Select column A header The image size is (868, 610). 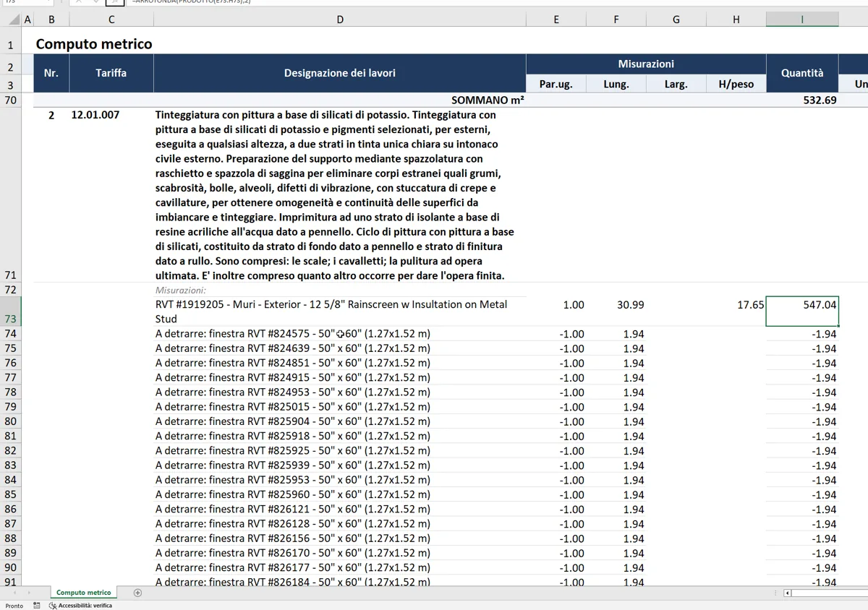point(27,20)
